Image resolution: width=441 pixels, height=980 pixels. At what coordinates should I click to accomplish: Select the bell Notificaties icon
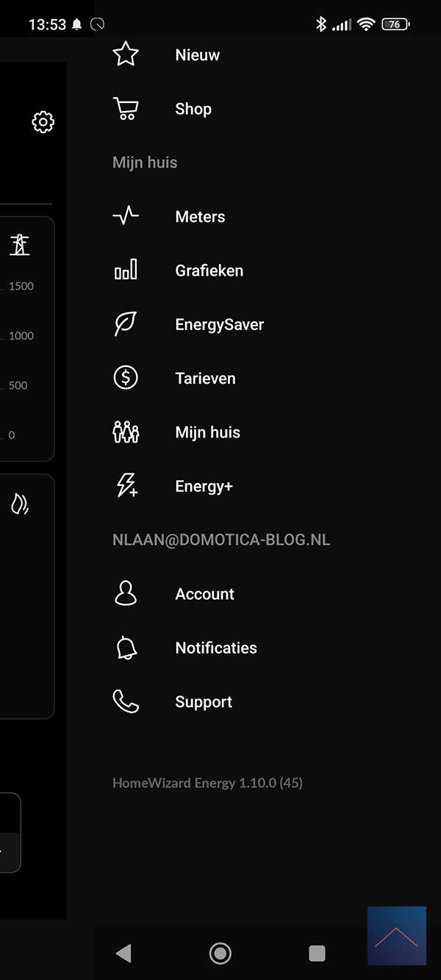[126, 648]
